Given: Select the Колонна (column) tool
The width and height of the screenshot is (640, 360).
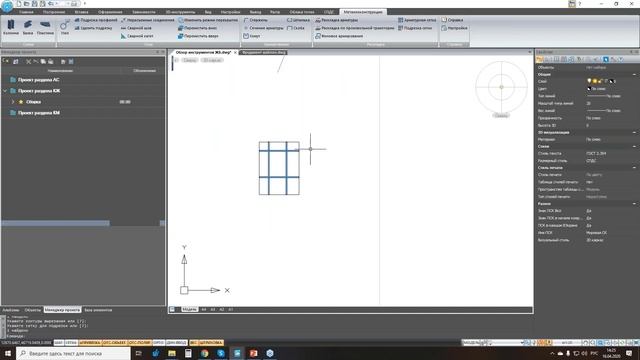Looking at the screenshot, I should (x=11, y=27).
